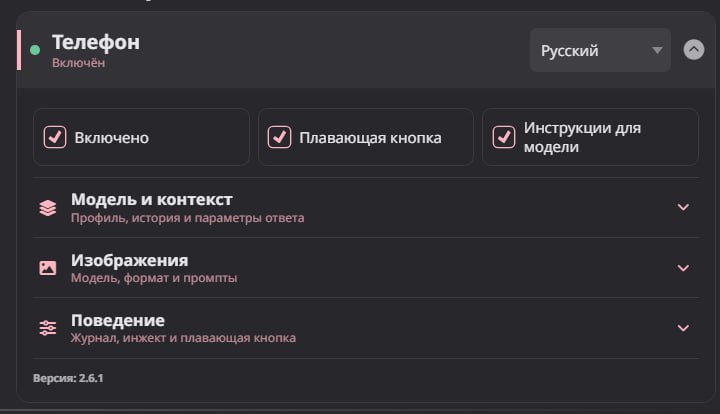This screenshot has height=414, width=720.
Task: Click the Журнал, инжект и плавающая кнопка subtitle
Action: click(183, 338)
